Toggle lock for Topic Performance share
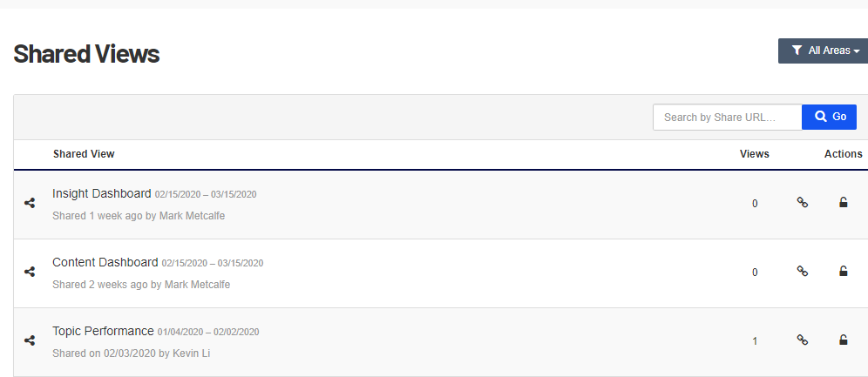 [x=843, y=340]
